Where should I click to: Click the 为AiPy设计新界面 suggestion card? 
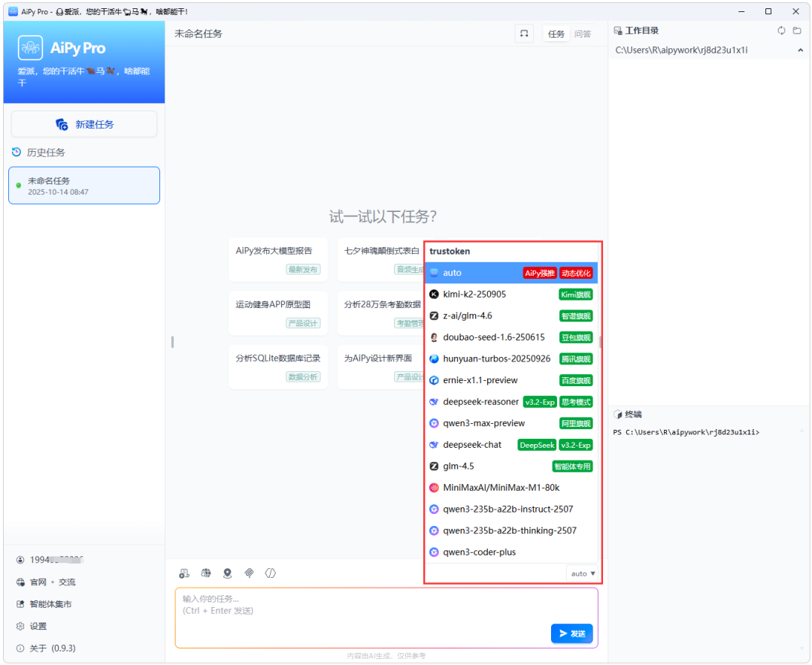(x=381, y=367)
